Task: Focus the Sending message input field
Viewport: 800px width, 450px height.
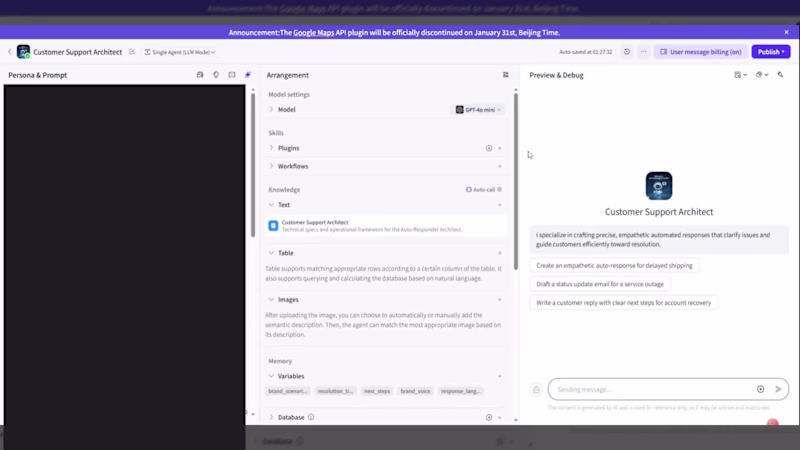Action: [653, 389]
